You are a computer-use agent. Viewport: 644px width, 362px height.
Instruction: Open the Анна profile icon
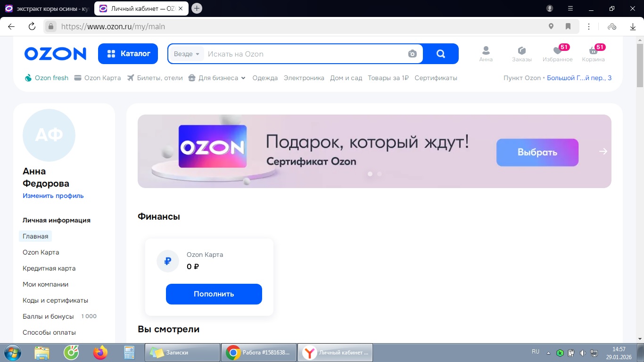[486, 54]
